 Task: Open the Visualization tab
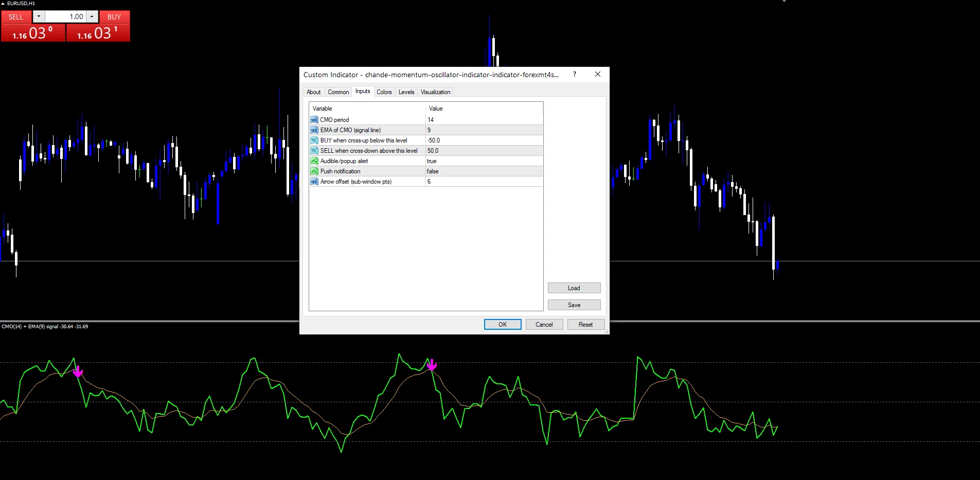pyautogui.click(x=435, y=92)
